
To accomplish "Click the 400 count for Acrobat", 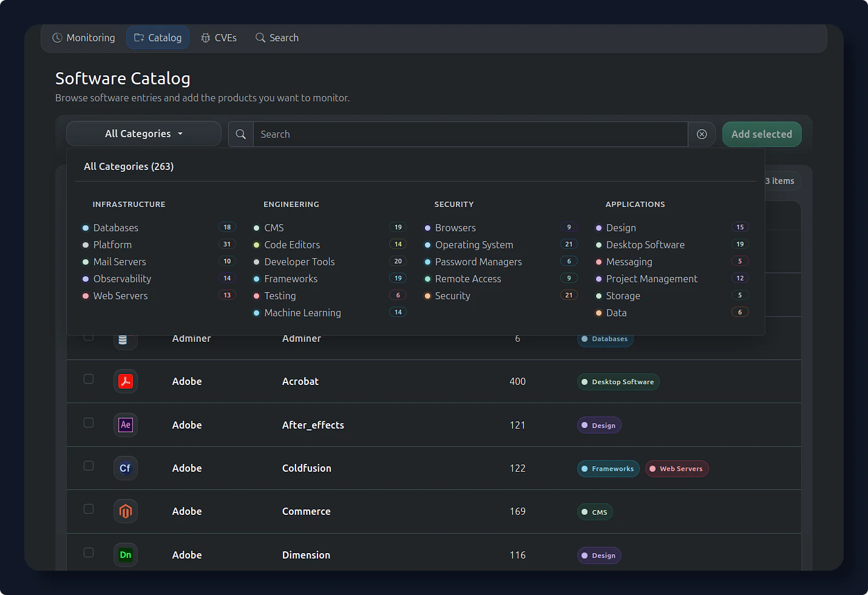I will point(518,381).
